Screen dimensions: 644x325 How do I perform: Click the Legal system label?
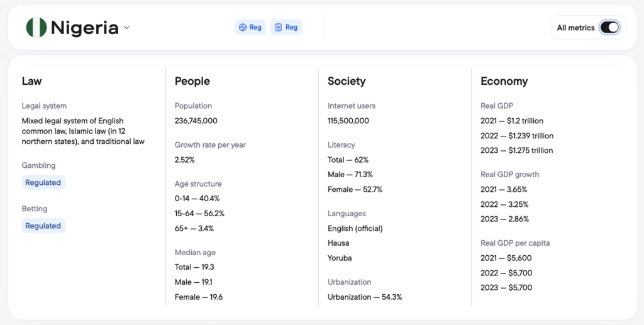click(x=44, y=106)
